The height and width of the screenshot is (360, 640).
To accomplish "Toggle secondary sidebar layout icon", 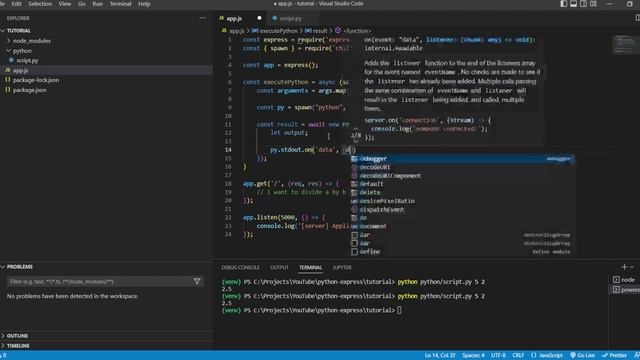I will pyautogui.click(x=583, y=4).
